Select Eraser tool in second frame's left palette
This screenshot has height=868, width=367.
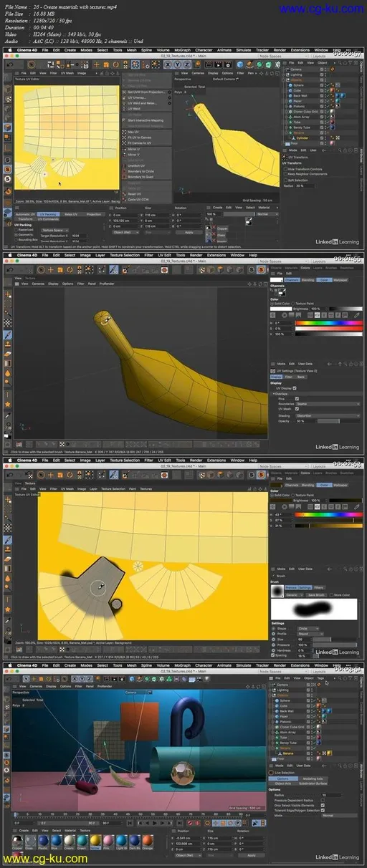8,354
